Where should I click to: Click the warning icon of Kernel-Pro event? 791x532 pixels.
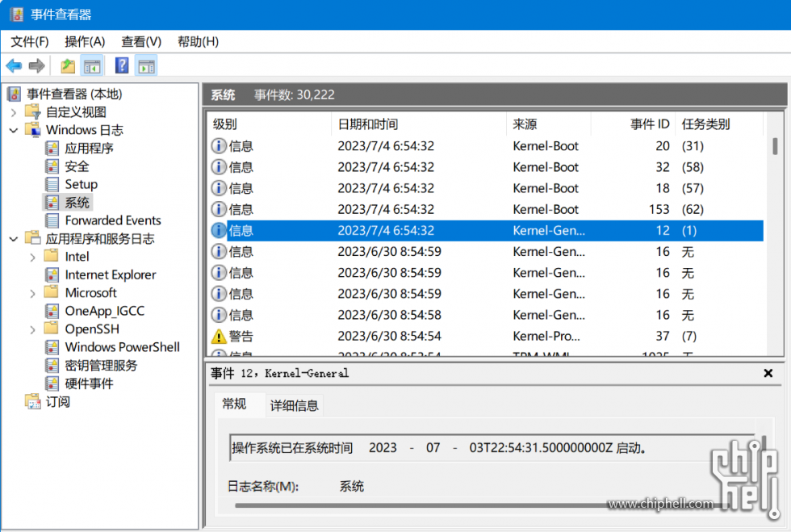(219, 336)
